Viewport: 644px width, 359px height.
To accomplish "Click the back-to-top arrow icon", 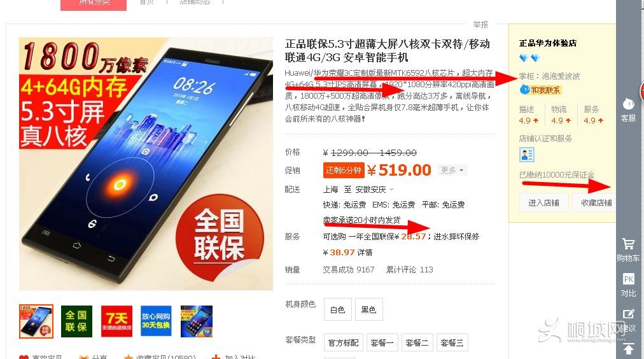I will (x=628, y=349).
